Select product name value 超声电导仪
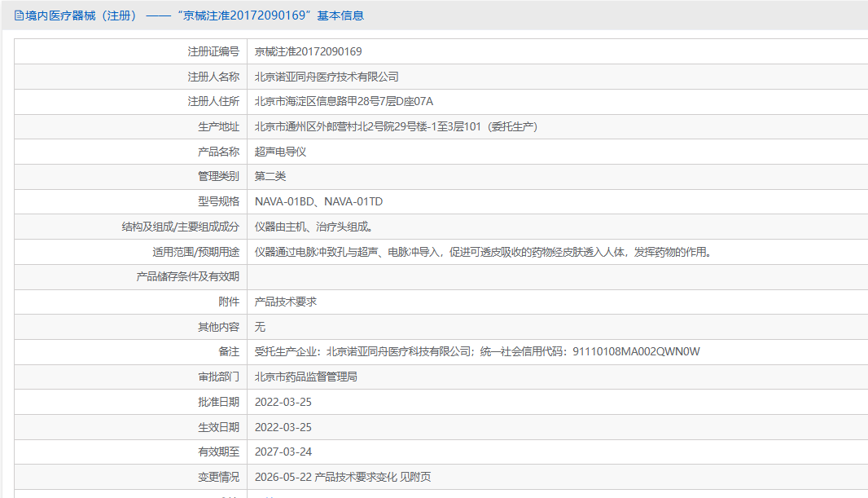 pyautogui.click(x=281, y=152)
